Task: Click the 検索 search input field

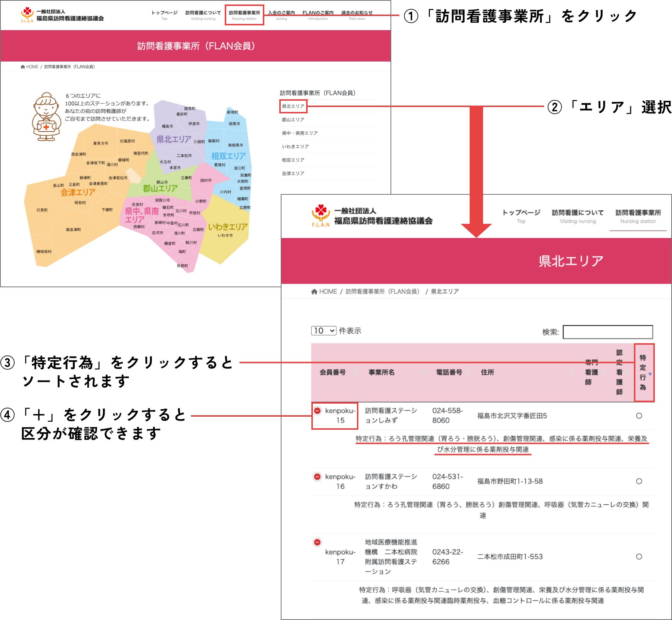Action: (607, 332)
